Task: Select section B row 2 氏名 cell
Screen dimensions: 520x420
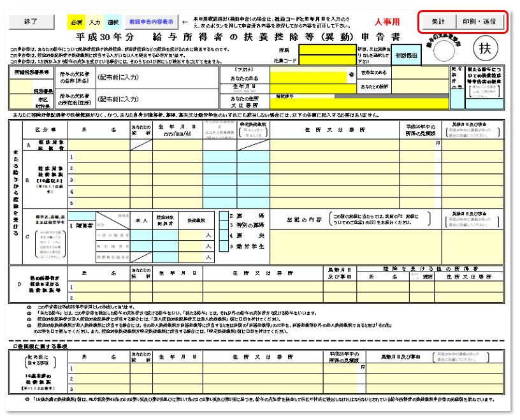Action: [x=103, y=168]
